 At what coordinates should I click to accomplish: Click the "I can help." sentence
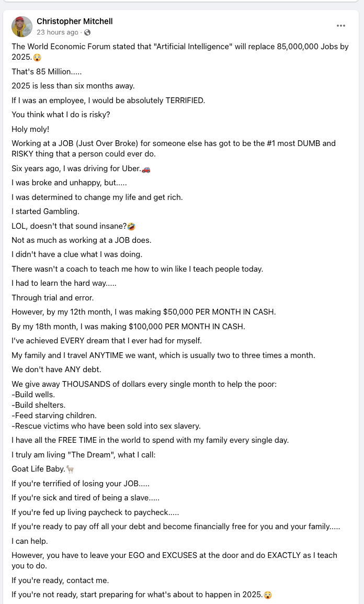30,541
